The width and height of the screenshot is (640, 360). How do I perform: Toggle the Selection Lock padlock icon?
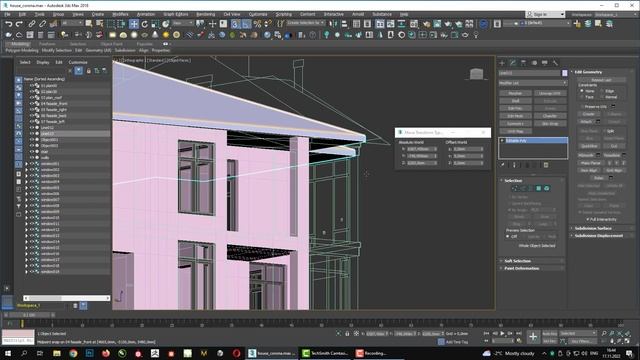pos(347,334)
